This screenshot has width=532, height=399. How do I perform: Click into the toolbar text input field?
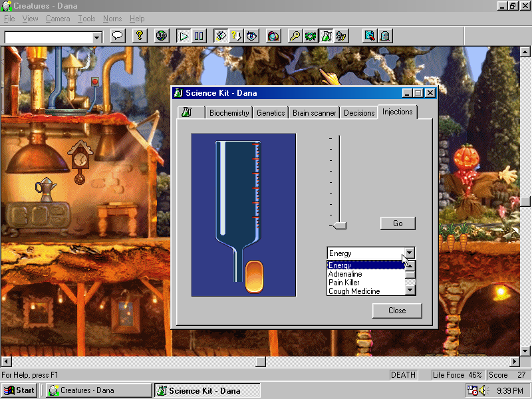point(49,37)
